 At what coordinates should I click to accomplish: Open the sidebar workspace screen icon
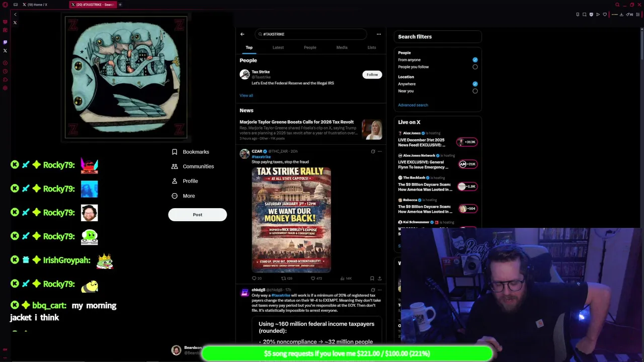[x=5, y=22]
